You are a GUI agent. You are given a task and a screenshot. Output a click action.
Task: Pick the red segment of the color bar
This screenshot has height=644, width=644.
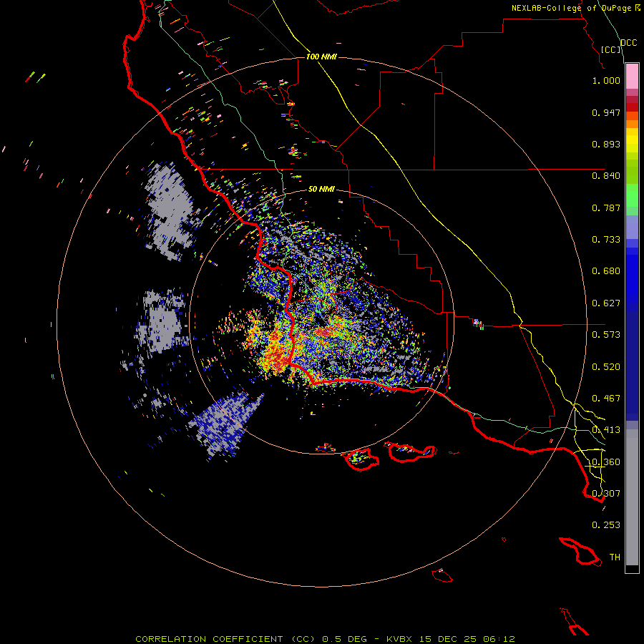[632, 107]
